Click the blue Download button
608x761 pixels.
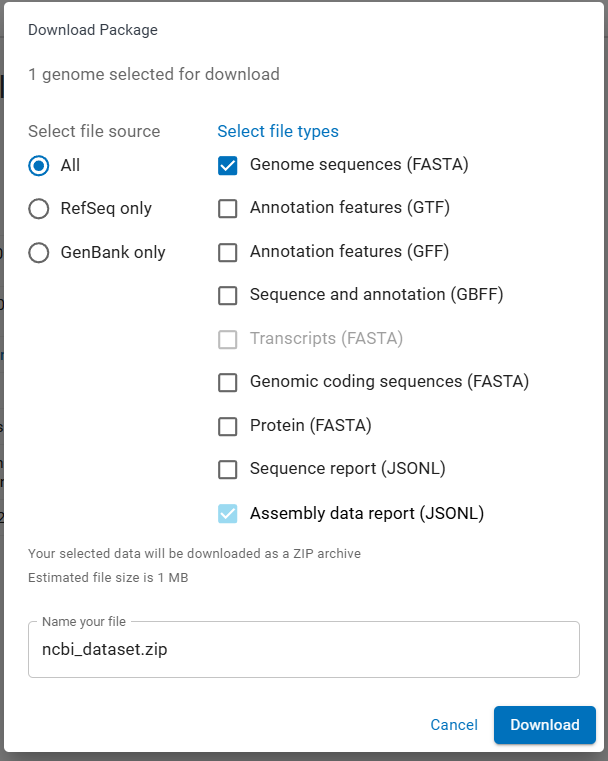(x=544, y=725)
